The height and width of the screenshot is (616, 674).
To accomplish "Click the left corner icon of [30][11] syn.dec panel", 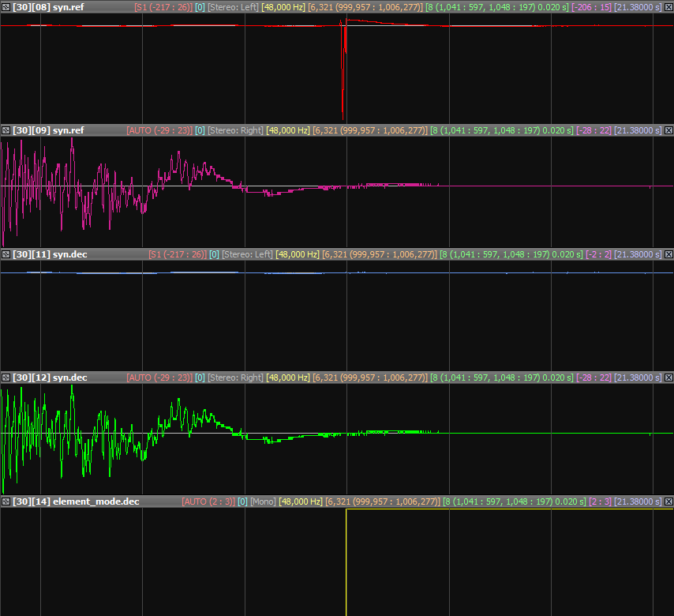I will (6, 254).
